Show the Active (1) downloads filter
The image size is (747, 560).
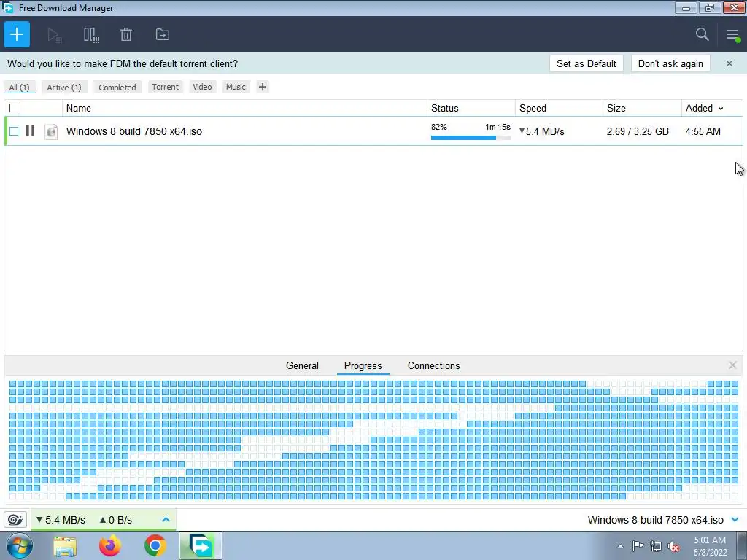coord(64,87)
